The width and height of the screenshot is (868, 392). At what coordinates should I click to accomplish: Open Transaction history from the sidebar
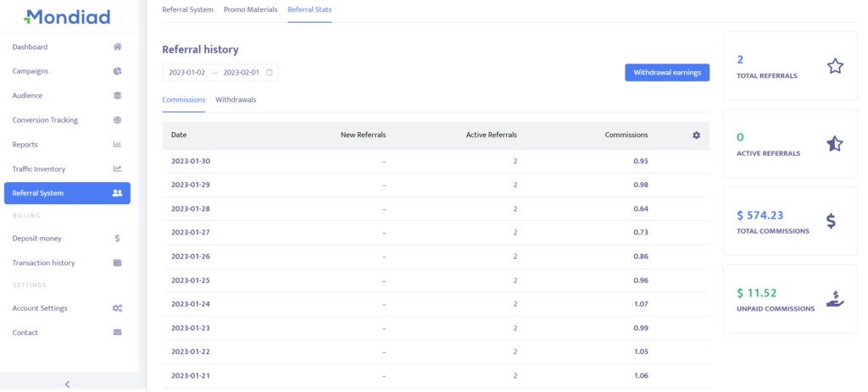44,263
